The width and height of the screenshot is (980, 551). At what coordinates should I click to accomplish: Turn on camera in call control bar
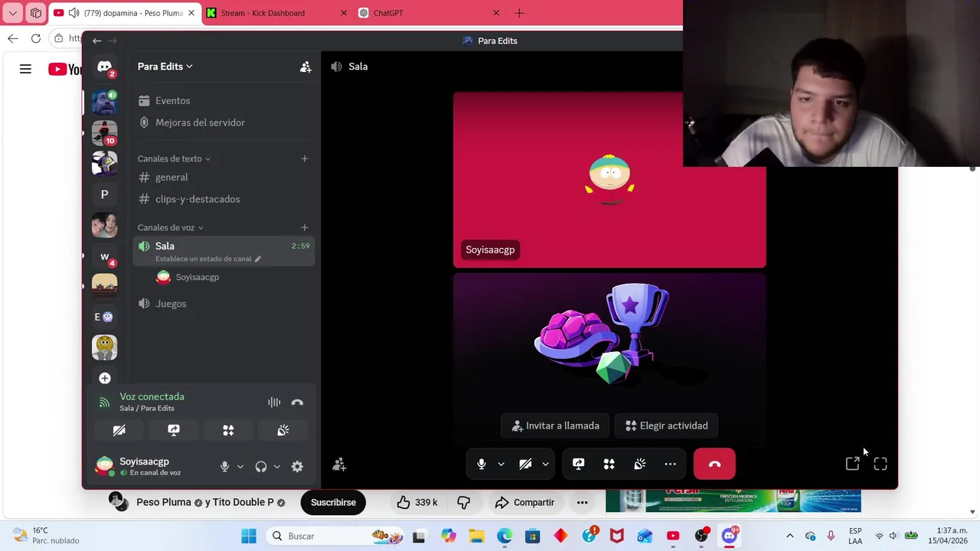pos(525,464)
